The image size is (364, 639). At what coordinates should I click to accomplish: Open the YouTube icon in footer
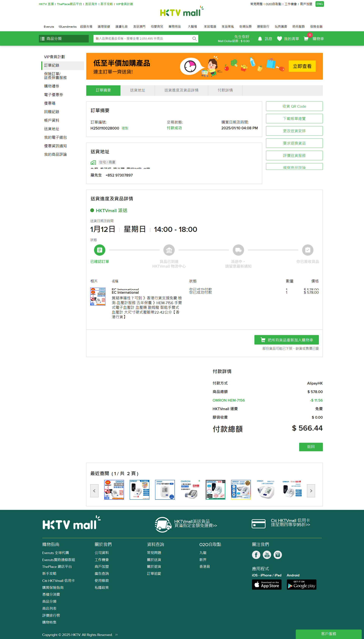pos(267,555)
